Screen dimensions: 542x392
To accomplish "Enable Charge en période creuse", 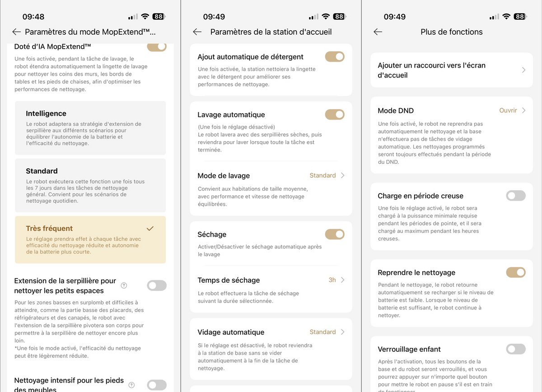I will click(x=516, y=196).
